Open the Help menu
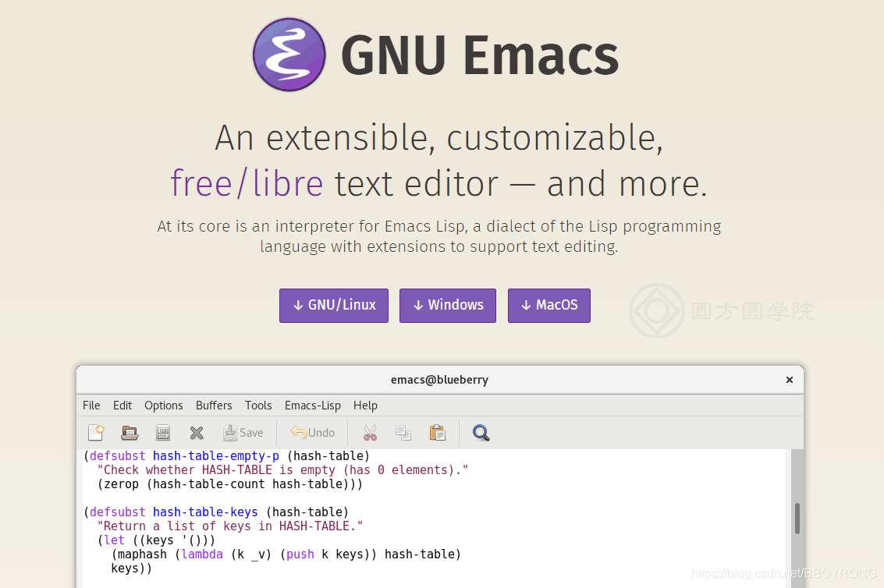This screenshot has height=588, width=884. pos(365,406)
